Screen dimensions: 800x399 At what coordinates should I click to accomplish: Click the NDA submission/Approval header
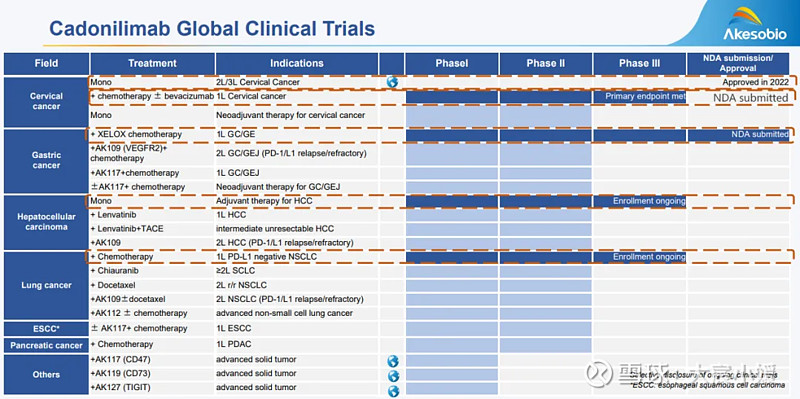[x=739, y=64]
